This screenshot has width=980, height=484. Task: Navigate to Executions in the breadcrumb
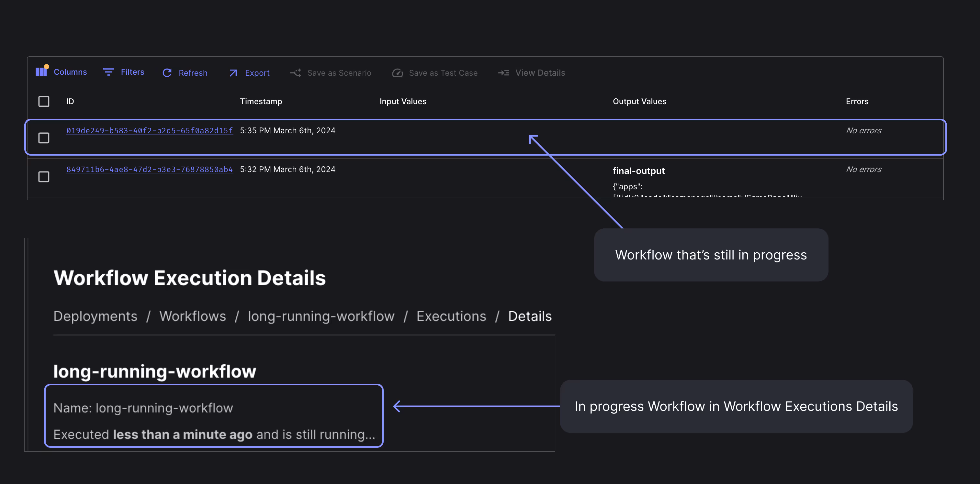451,316
